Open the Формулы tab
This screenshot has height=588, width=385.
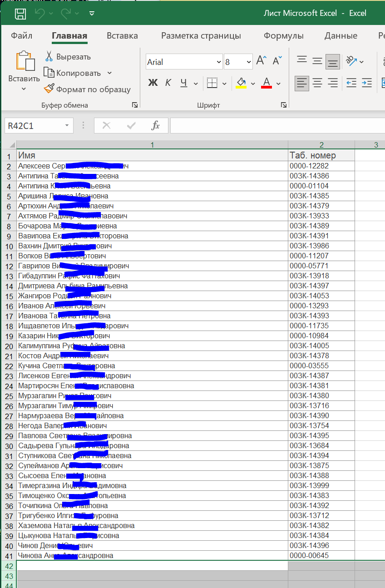(x=284, y=35)
